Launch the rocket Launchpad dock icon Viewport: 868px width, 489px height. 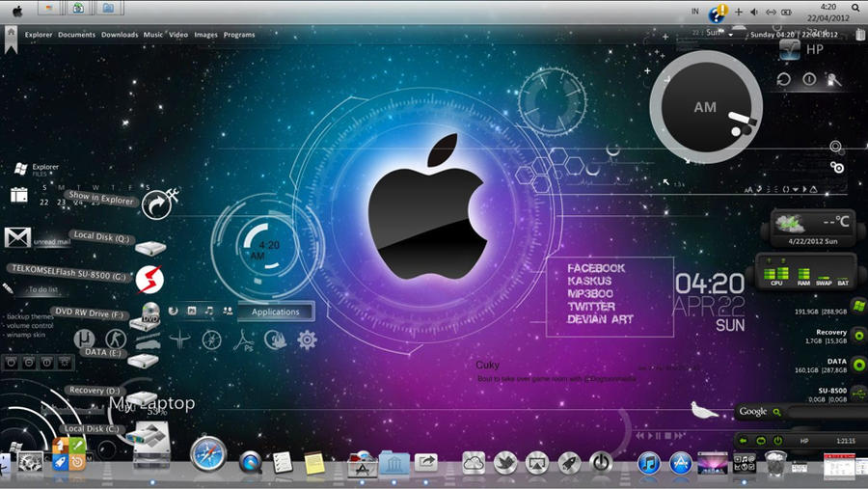pos(568,463)
